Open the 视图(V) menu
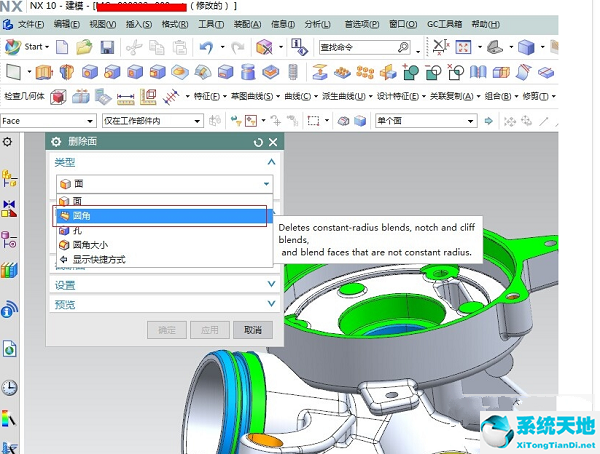 tap(103, 24)
